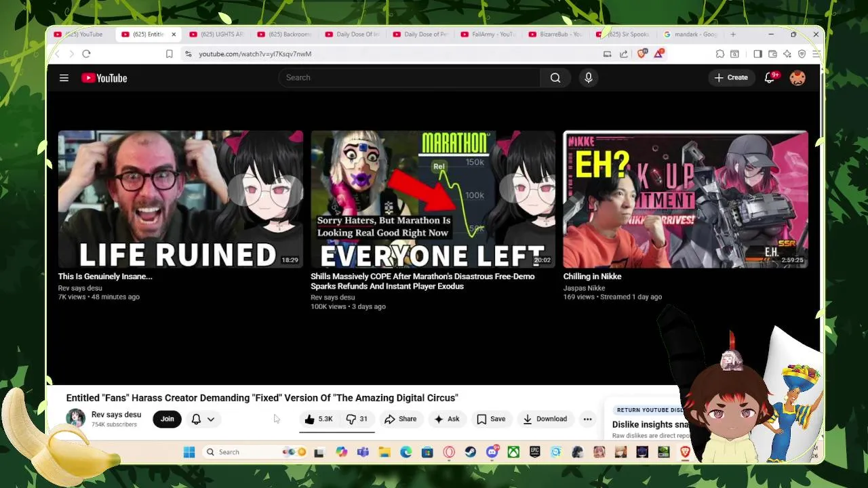Switch to the "(625) Backroom" tab
The image size is (868, 488).
point(285,35)
